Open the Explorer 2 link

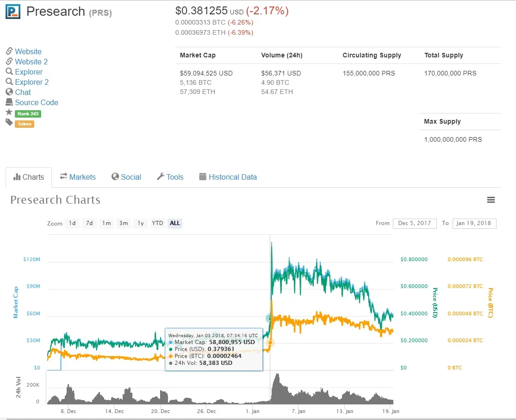click(32, 82)
